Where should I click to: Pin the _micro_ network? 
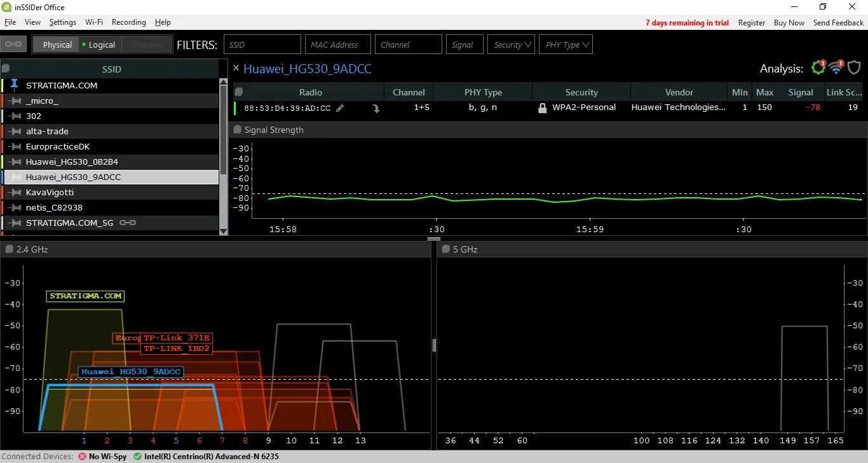(x=15, y=100)
